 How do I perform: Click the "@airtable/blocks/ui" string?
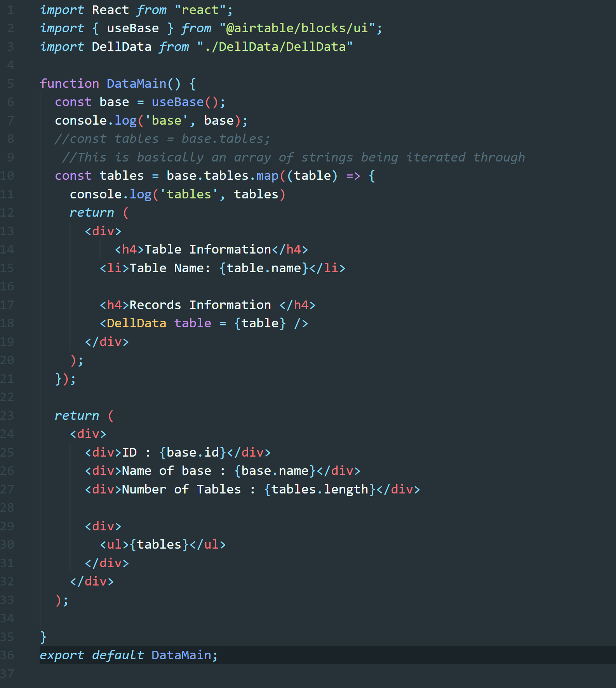[x=297, y=28]
